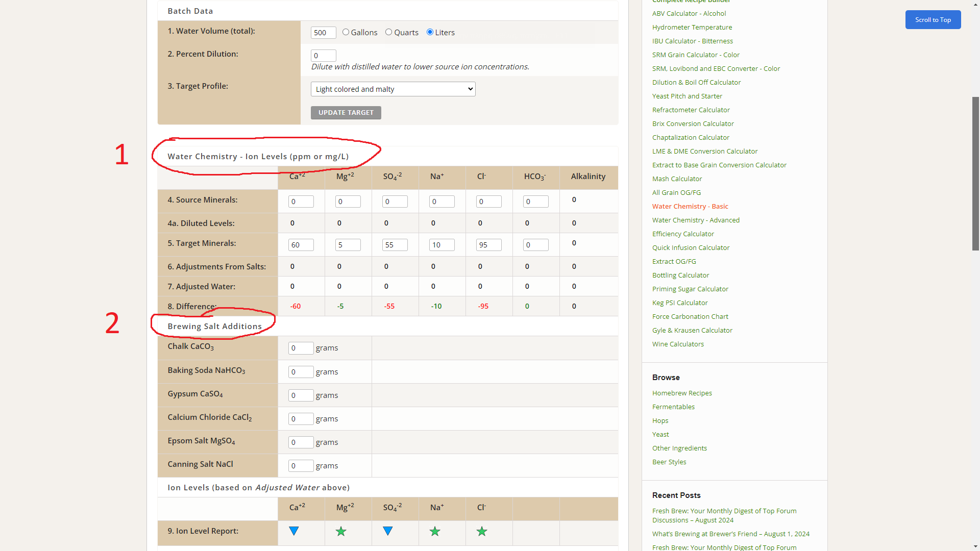Open the Homebrew Recipes browse link
980x551 pixels.
(681, 393)
